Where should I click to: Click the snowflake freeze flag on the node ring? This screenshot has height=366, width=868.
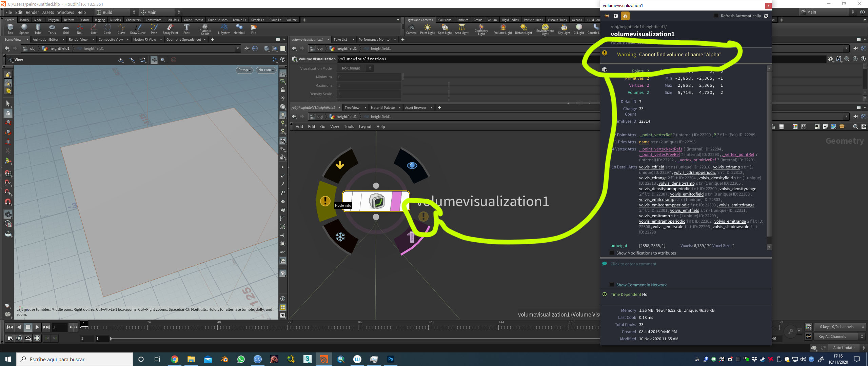340,237
